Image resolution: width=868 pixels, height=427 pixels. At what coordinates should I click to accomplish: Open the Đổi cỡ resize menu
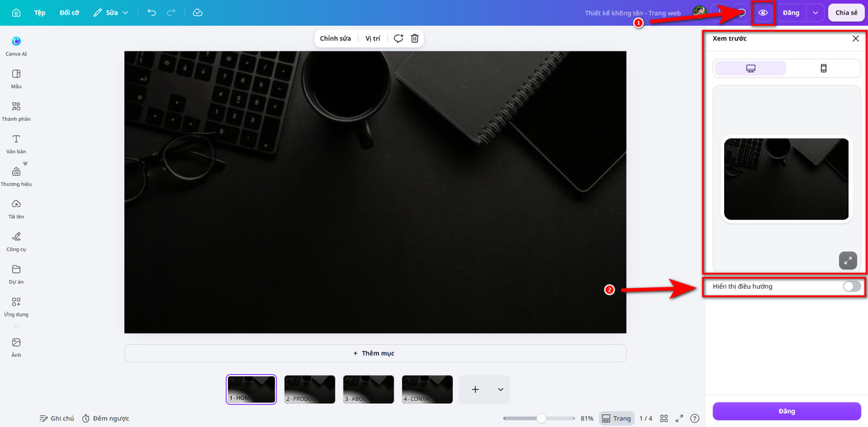(69, 13)
